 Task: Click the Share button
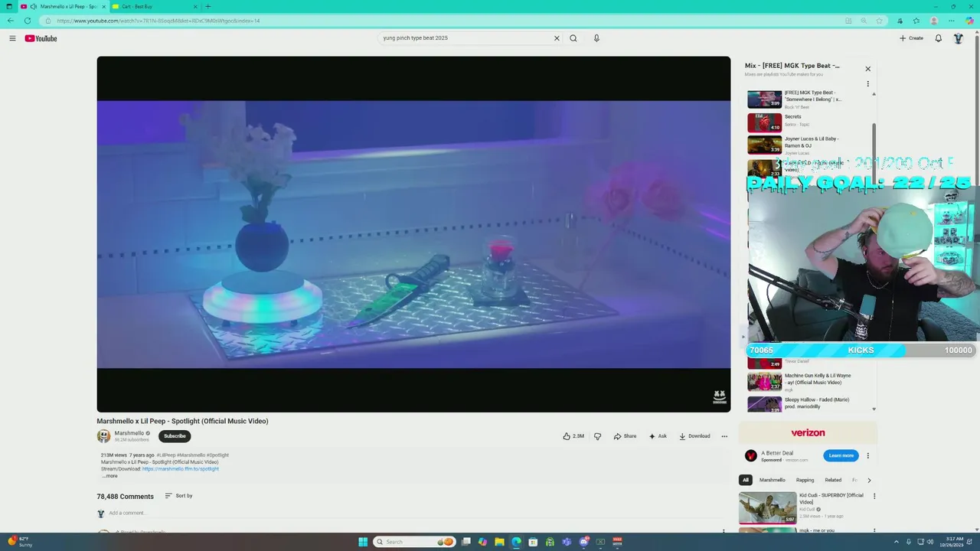625,436
